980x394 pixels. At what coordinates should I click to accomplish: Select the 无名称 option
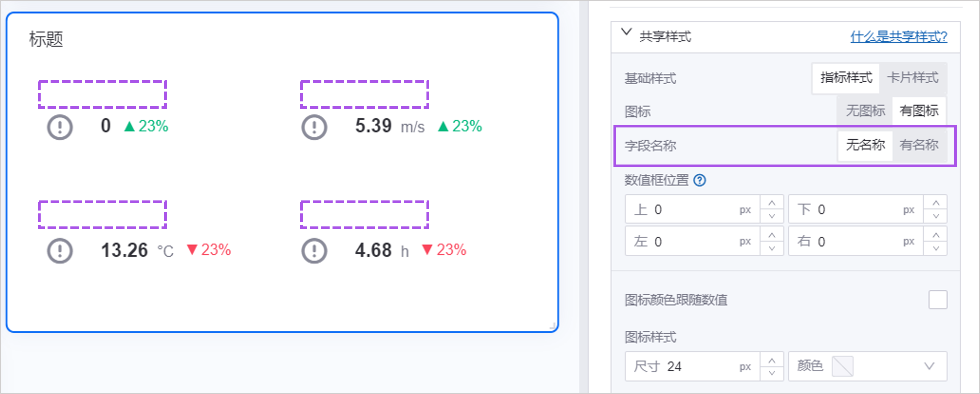(x=865, y=145)
